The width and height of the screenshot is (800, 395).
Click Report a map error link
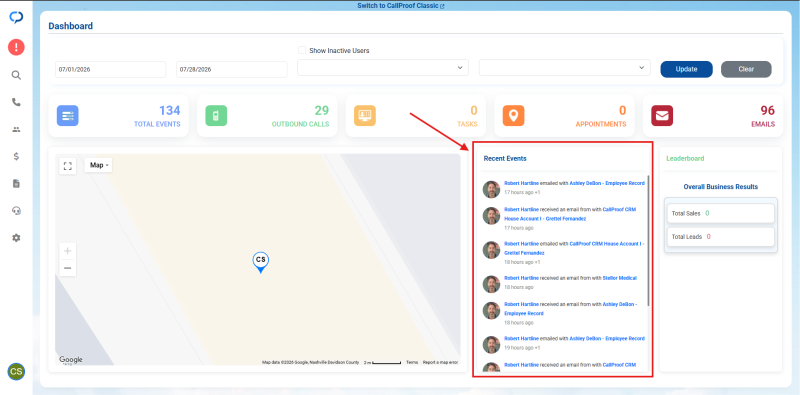tap(440, 362)
